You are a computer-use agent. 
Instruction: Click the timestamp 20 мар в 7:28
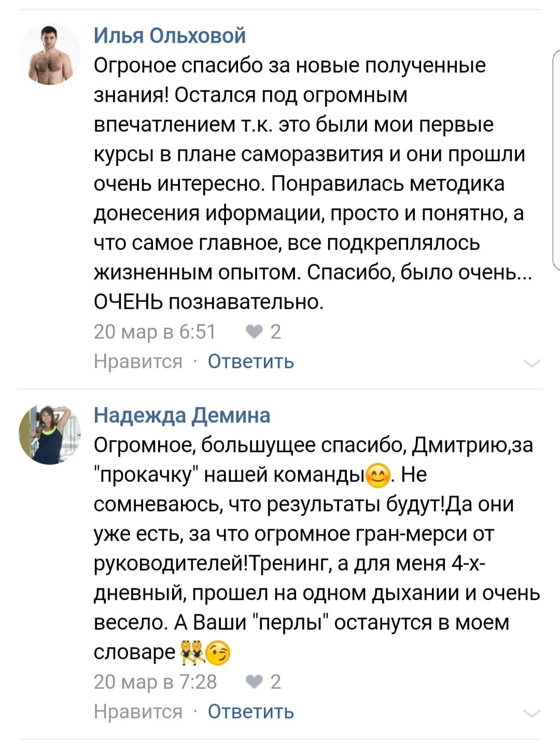(155, 682)
